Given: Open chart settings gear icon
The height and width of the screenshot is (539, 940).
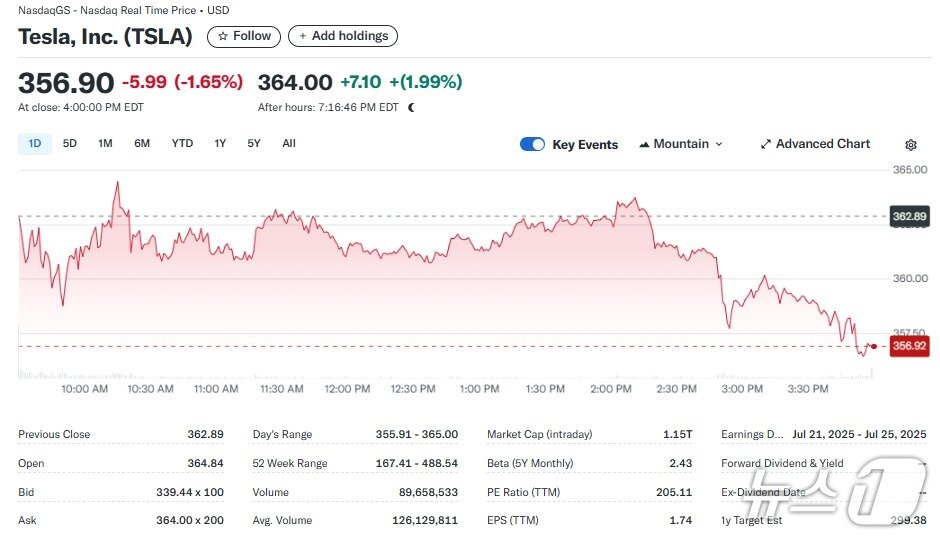Looking at the screenshot, I should [x=910, y=145].
